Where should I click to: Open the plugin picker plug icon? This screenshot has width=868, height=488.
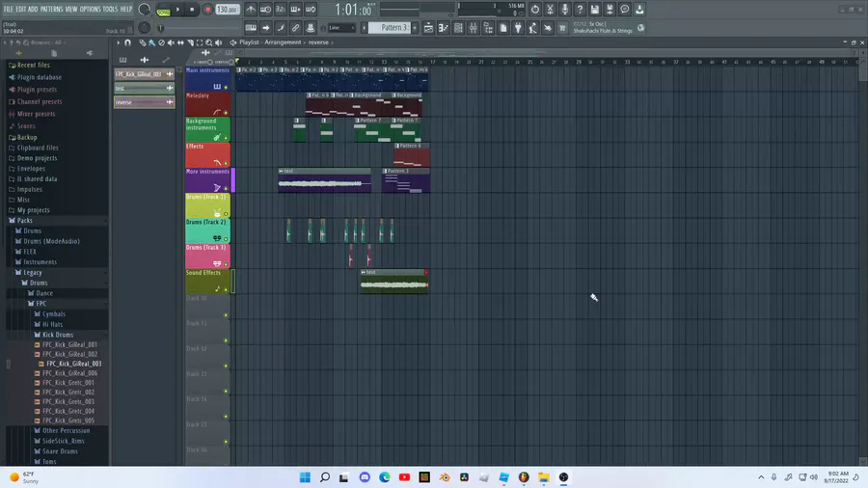tap(518, 28)
